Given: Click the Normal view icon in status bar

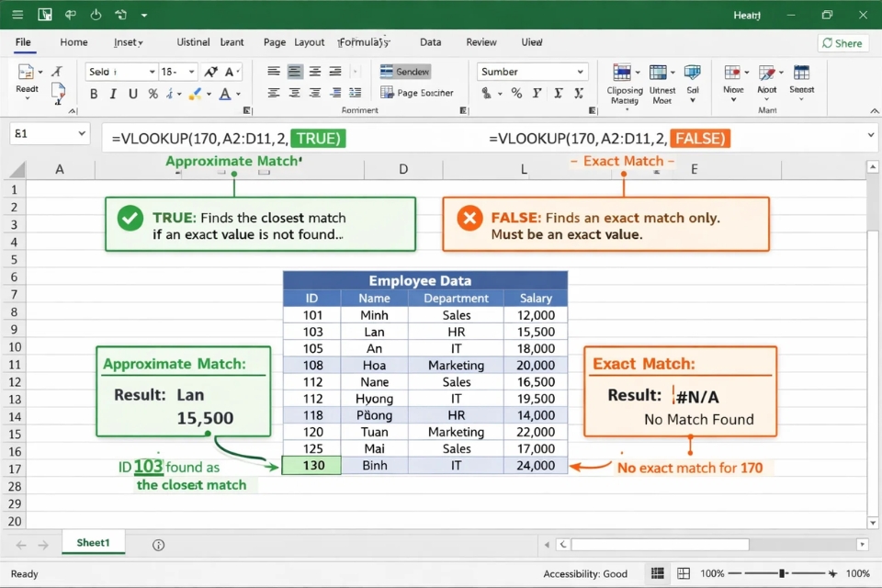Looking at the screenshot, I should coord(658,573).
